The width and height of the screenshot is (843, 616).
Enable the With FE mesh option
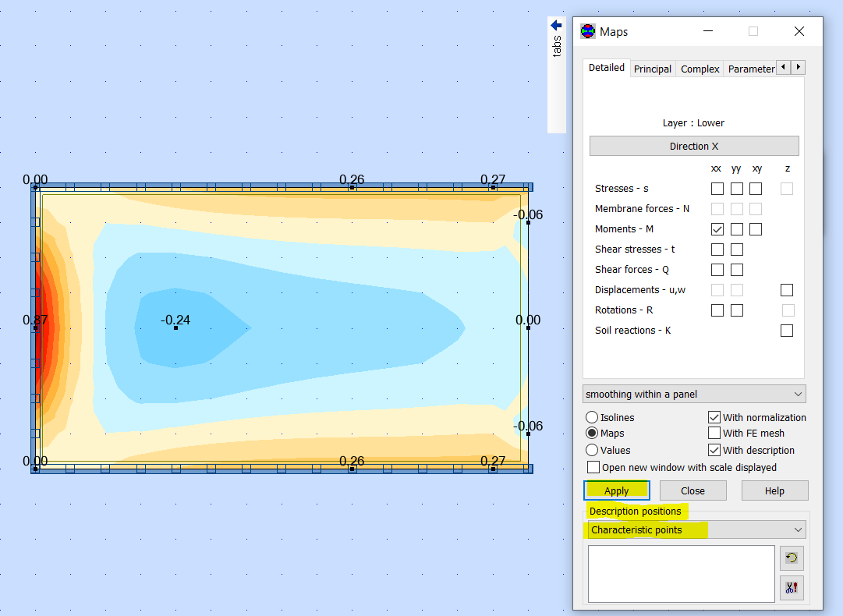click(x=714, y=433)
